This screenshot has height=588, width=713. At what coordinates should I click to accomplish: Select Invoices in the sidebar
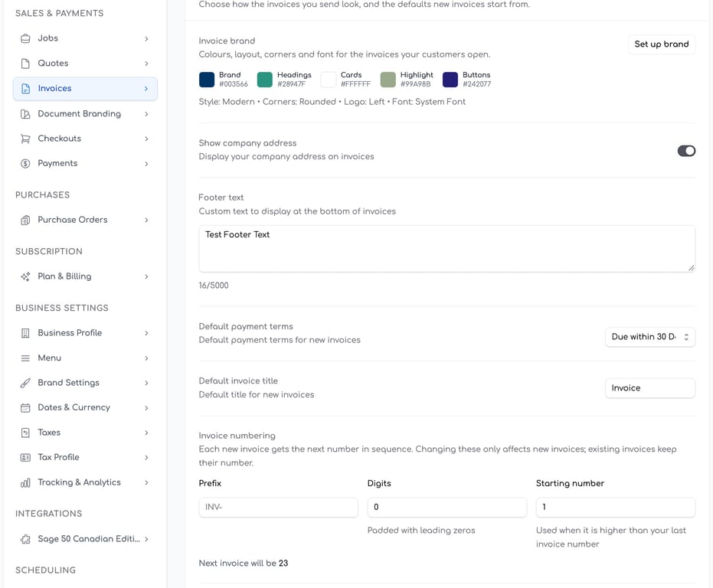pos(85,88)
